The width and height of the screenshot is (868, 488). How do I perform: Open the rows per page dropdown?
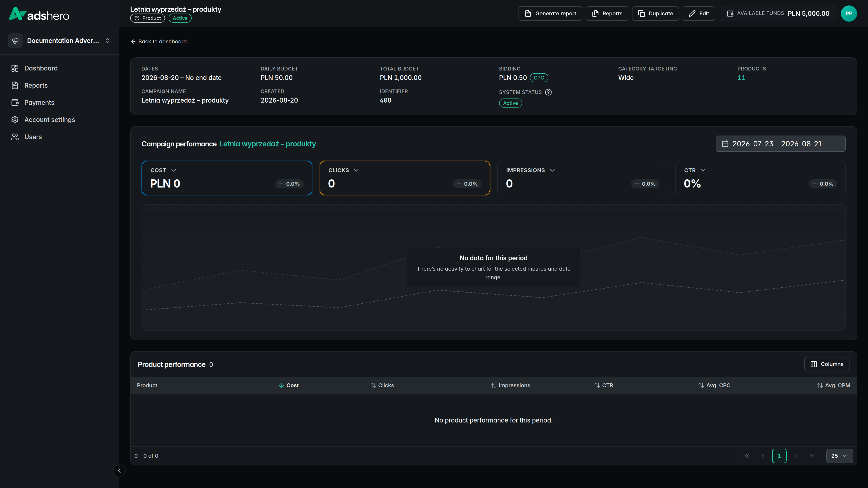(839, 456)
